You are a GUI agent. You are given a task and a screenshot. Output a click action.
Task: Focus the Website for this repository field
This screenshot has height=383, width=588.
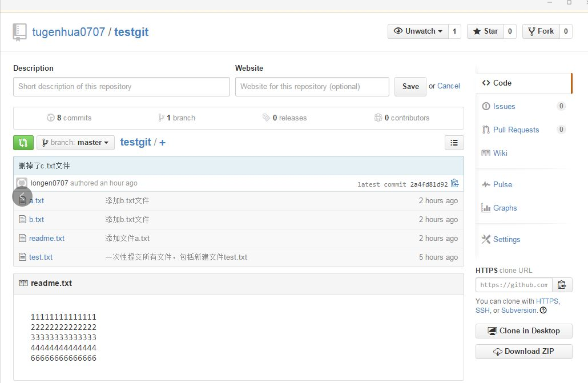312,87
